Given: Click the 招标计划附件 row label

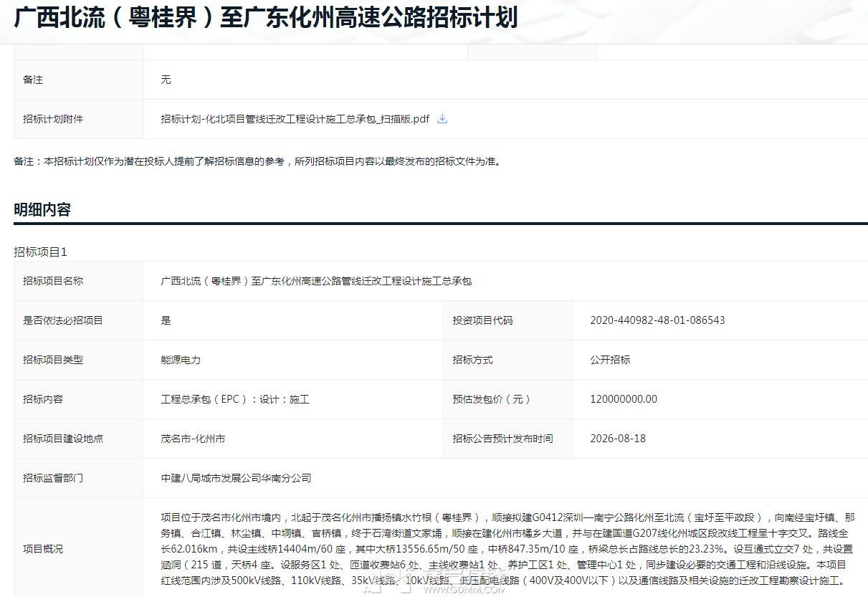Looking at the screenshot, I should point(53,119).
